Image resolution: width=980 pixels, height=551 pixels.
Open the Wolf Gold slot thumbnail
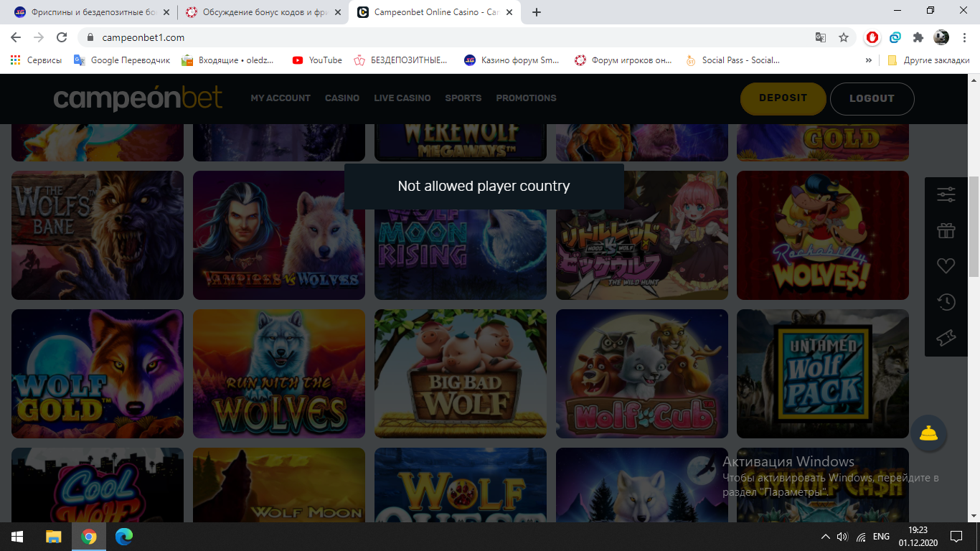[x=98, y=374]
